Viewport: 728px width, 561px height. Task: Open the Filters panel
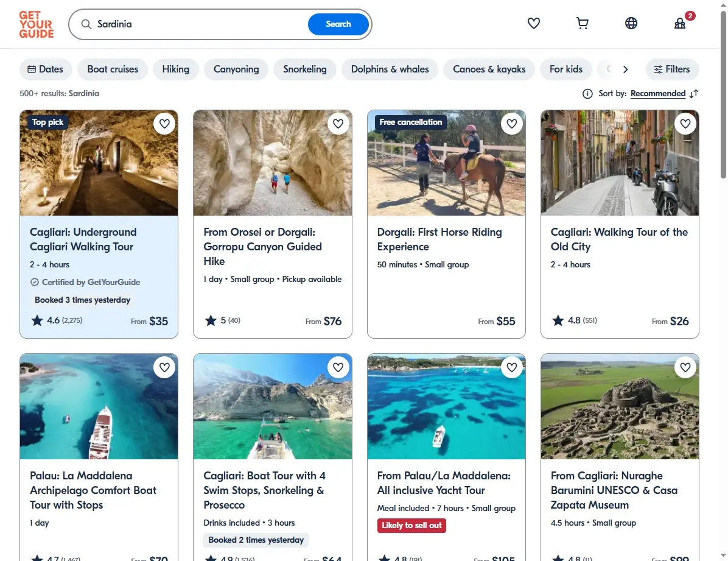(x=672, y=69)
